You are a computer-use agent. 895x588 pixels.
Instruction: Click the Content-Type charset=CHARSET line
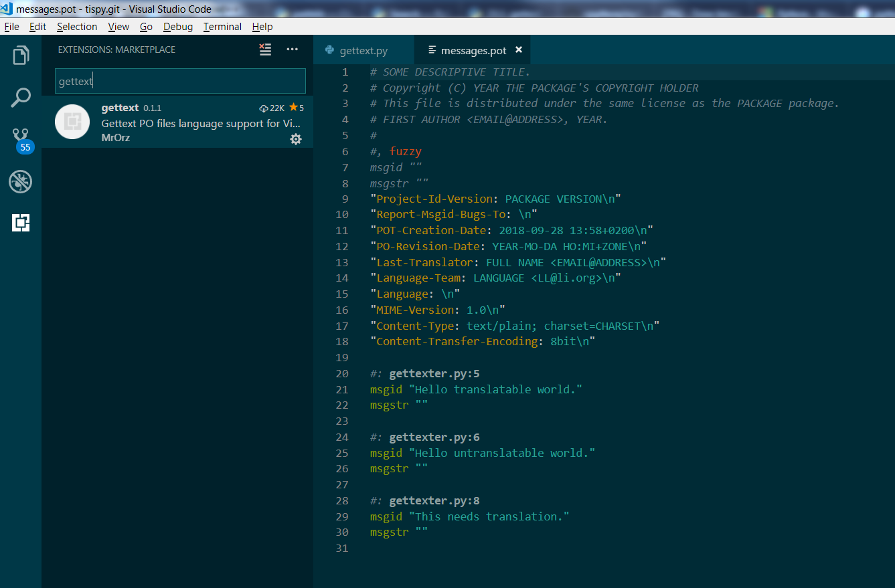(515, 326)
